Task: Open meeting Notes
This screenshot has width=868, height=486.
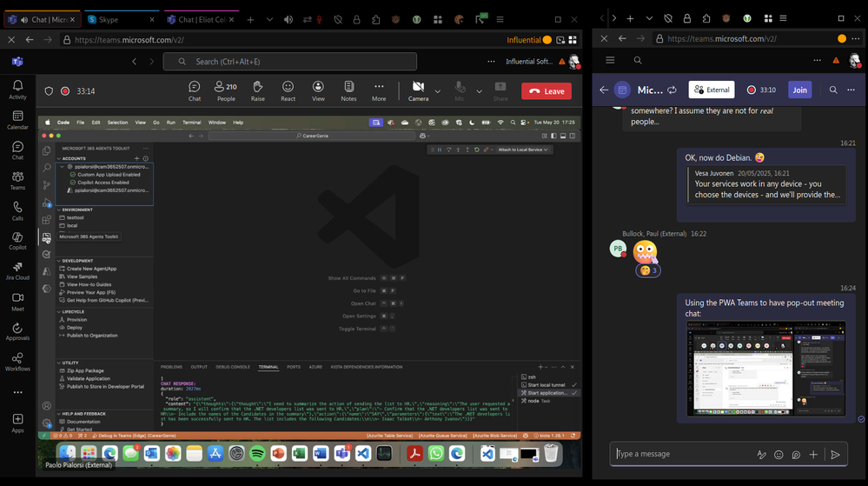Action: coord(348,91)
